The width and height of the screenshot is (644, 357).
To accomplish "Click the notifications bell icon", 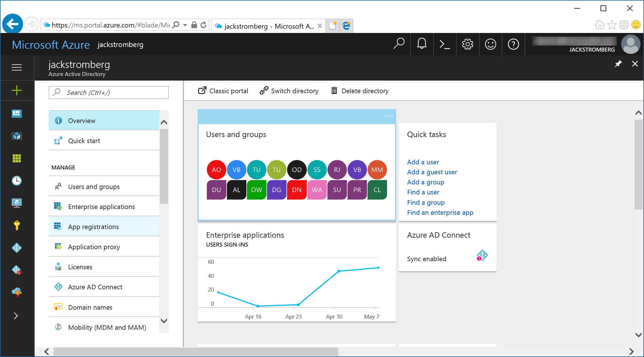I will click(x=422, y=44).
